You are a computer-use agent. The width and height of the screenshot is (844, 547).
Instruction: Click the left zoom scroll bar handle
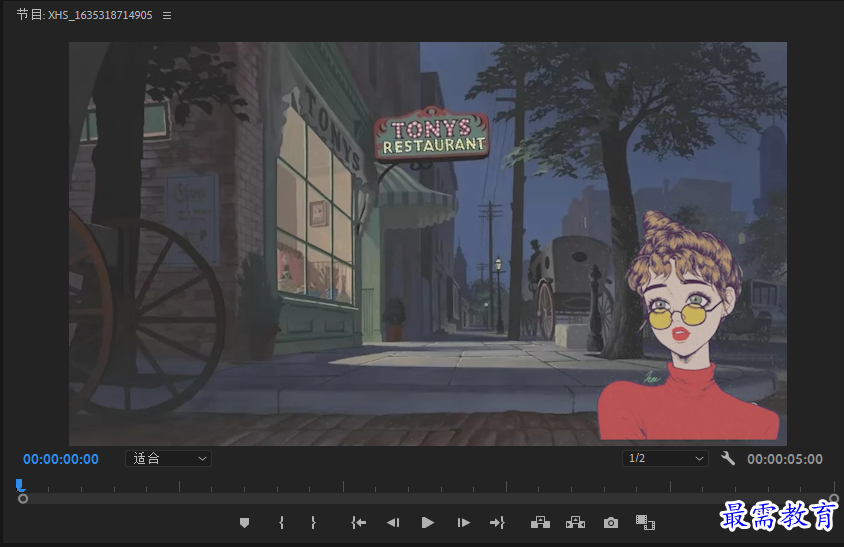[x=23, y=499]
